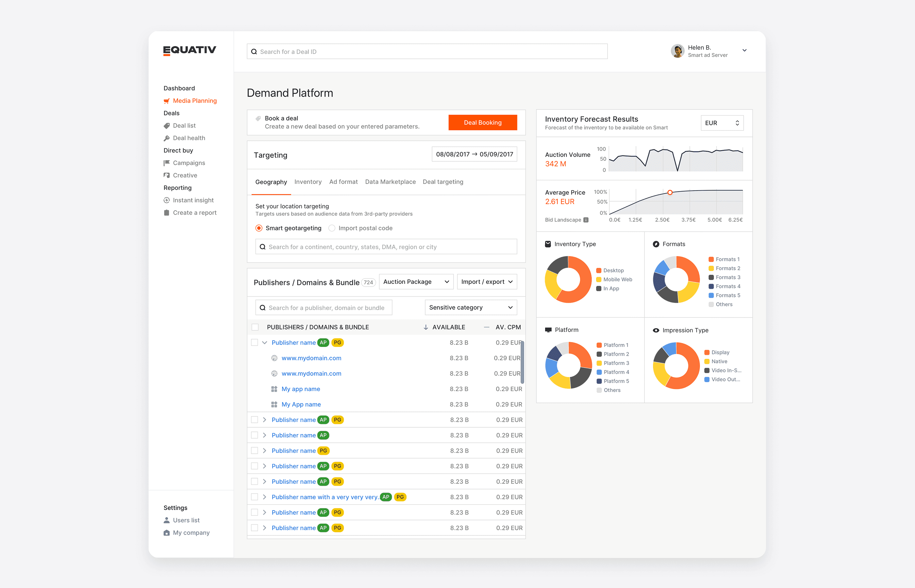Collapse the expanded first Publisher name row
The height and width of the screenshot is (588, 915).
click(264, 342)
